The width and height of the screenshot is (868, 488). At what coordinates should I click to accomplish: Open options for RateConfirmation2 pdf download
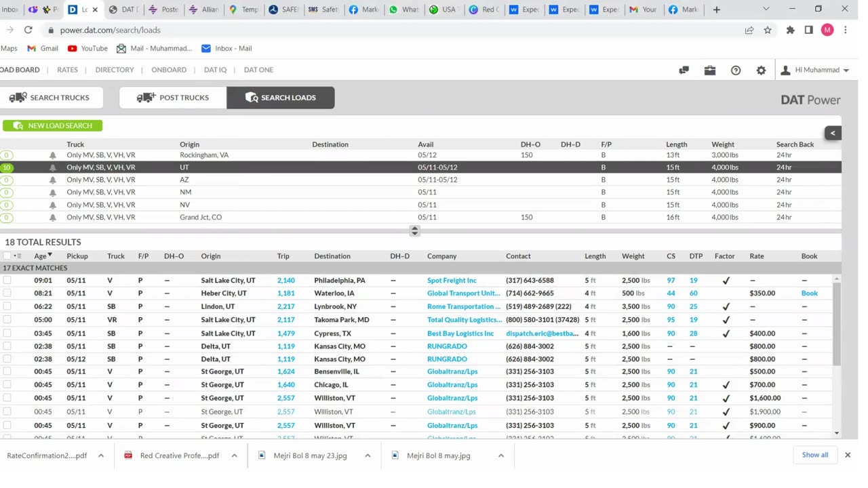click(x=101, y=455)
